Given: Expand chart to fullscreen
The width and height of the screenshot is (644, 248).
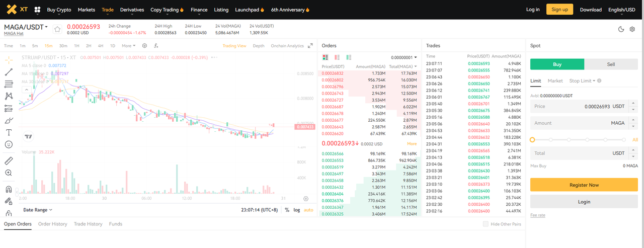Looking at the screenshot, I should coord(310,46).
